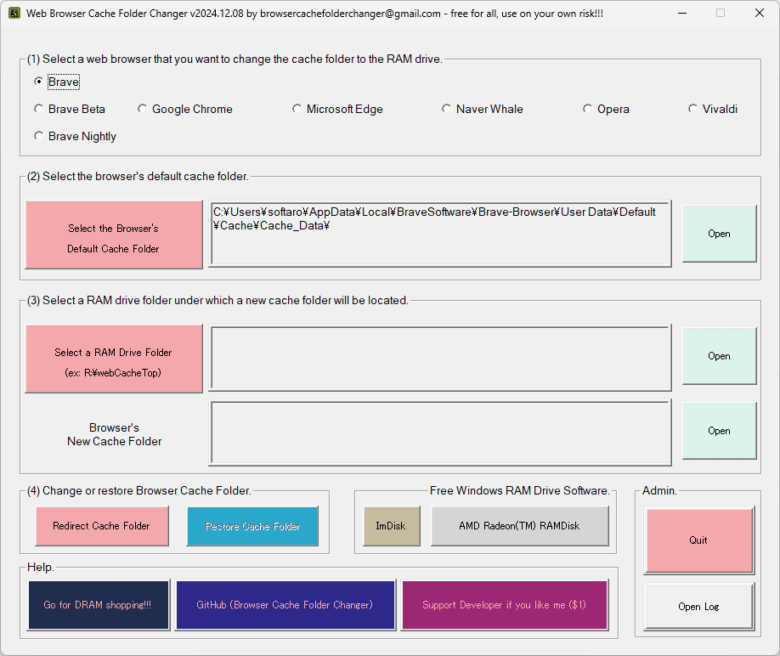Click Select the Browser's Default Cache Folder button

(x=114, y=235)
